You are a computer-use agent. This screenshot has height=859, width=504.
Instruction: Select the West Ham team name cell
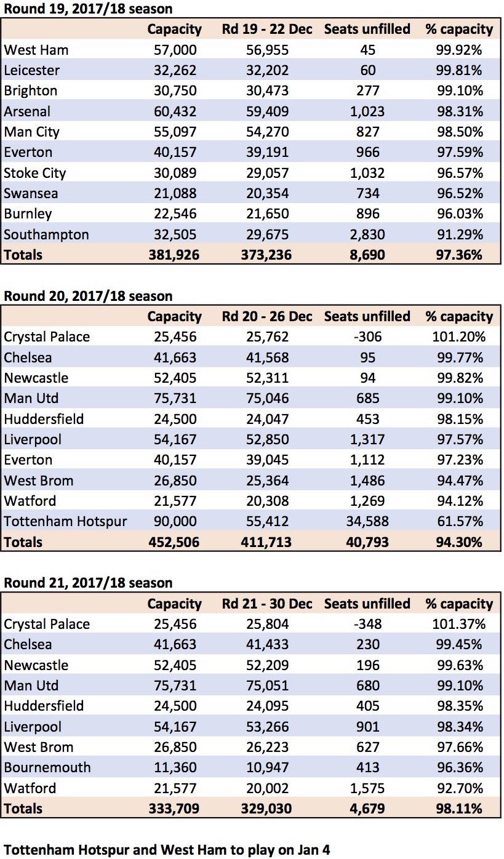36,50
